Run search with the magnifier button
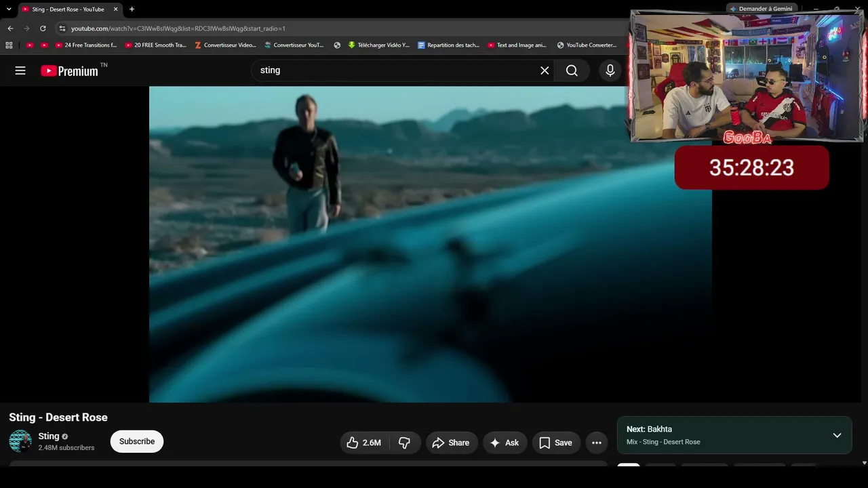The width and height of the screenshot is (868, 488). click(572, 70)
